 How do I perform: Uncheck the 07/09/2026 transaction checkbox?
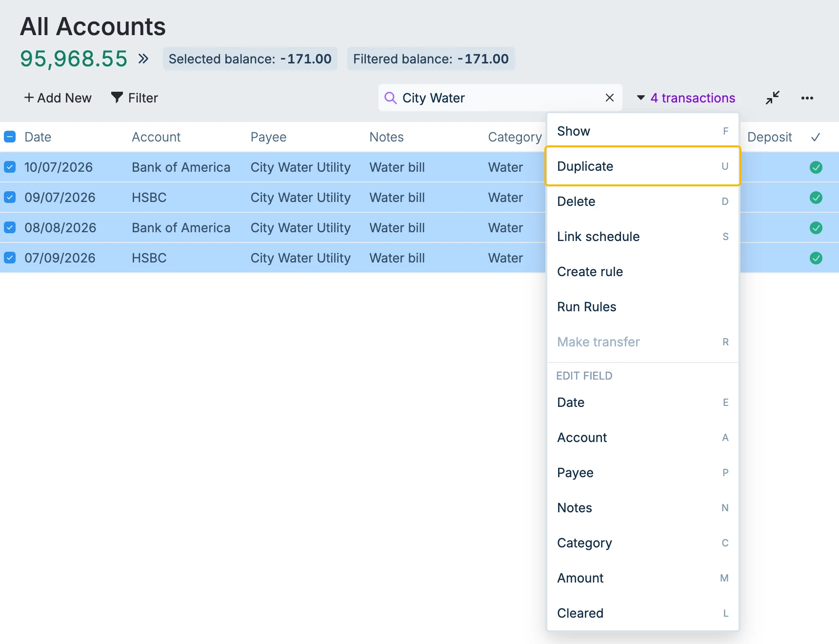click(x=10, y=258)
